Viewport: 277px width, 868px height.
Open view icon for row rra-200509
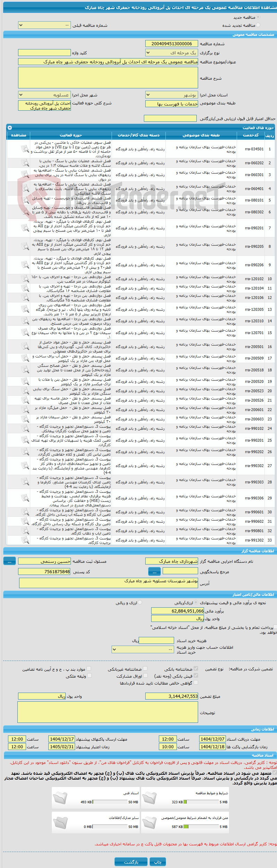[x=25, y=358]
